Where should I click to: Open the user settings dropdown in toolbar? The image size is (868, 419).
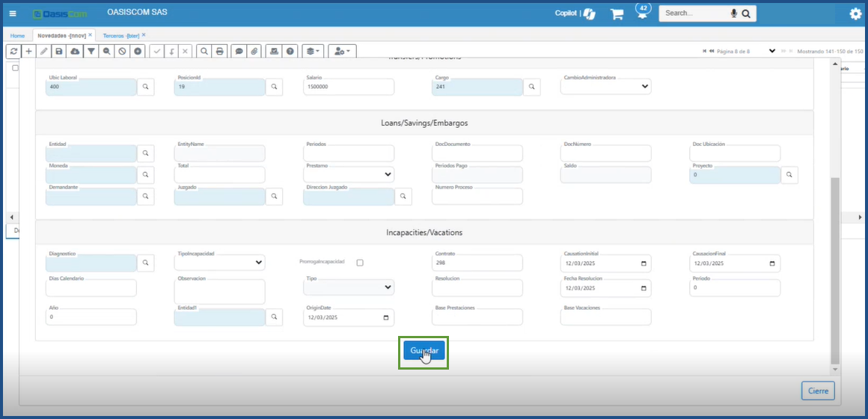(342, 51)
